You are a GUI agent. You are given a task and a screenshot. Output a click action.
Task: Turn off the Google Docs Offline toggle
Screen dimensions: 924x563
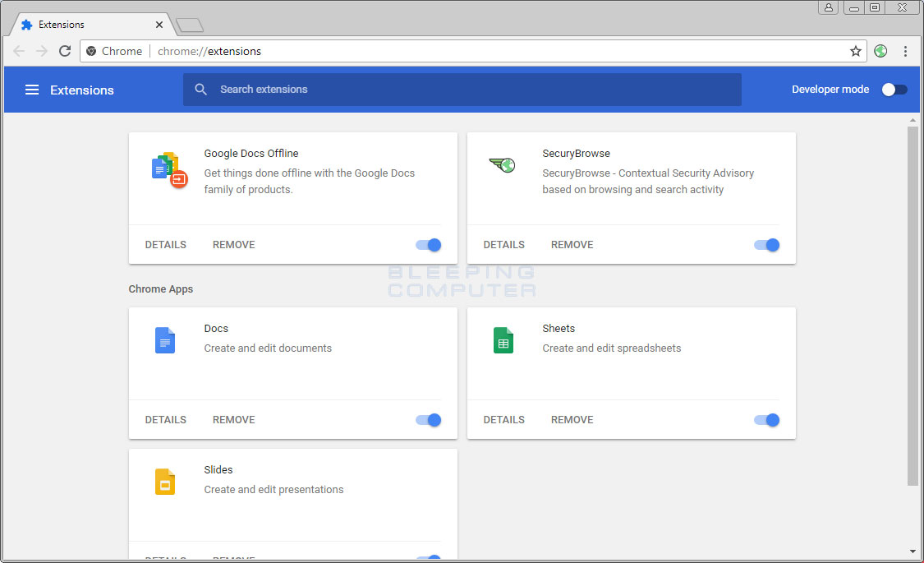coord(428,244)
